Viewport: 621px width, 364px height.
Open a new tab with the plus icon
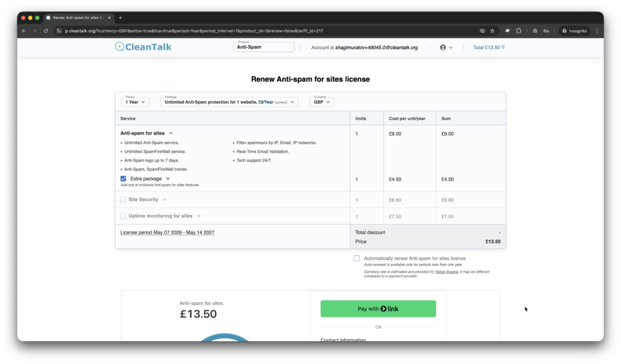(x=121, y=18)
